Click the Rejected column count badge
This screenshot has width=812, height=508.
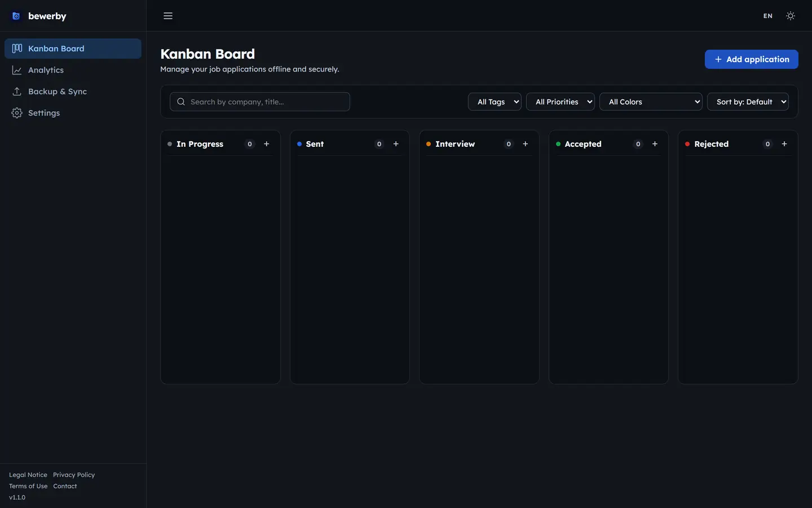(x=767, y=144)
